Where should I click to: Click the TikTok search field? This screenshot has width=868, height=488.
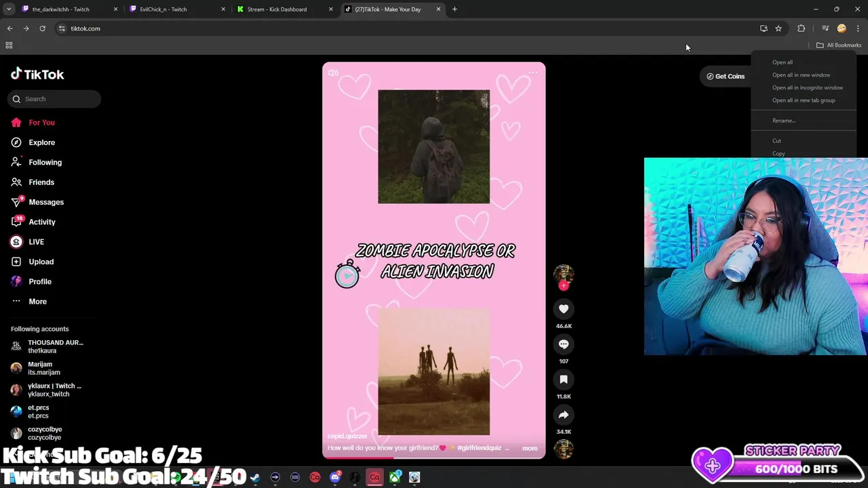tap(54, 99)
